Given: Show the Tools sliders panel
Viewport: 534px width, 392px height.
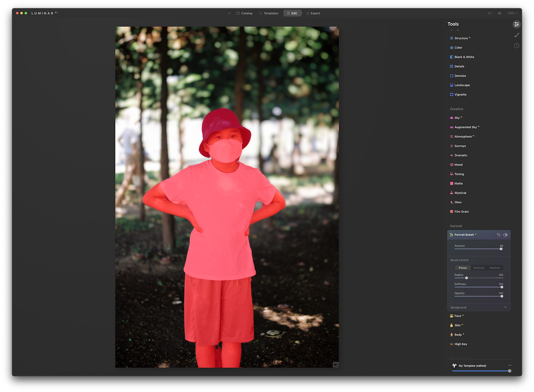Looking at the screenshot, I should 516,24.
